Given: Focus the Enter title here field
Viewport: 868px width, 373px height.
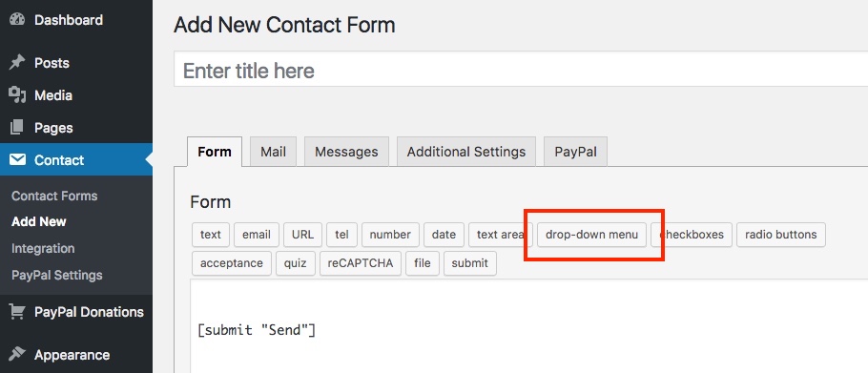Looking at the screenshot, I should [521, 71].
